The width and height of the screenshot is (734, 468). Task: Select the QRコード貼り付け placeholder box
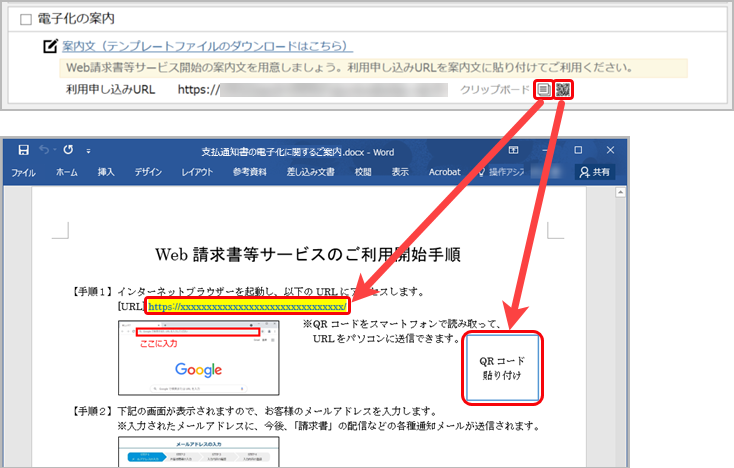click(502, 368)
